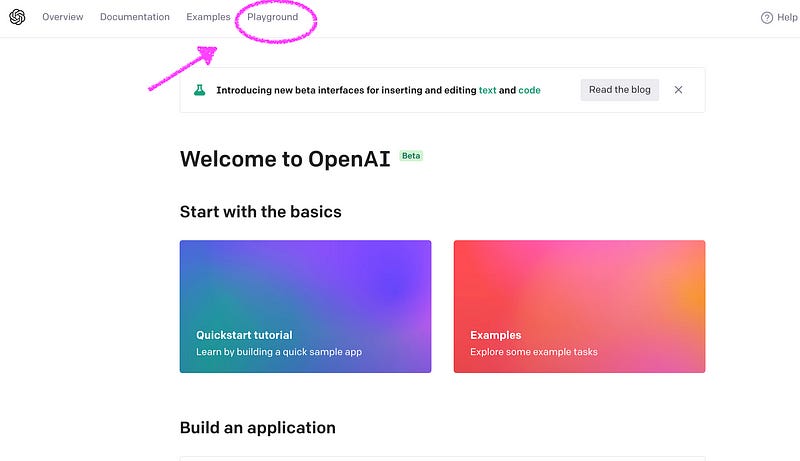This screenshot has width=800, height=461.
Task: Click 'Explore some example tasks' text
Action: click(x=534, y=352)
